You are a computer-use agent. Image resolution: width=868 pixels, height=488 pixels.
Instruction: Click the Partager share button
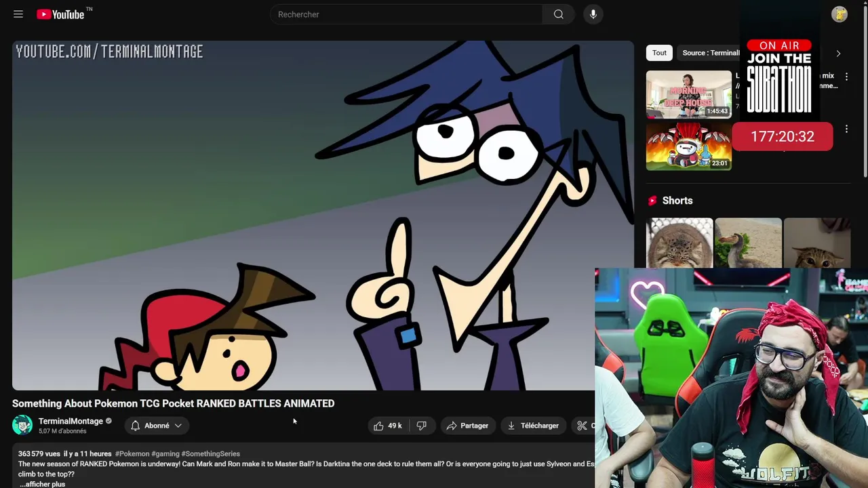467,426
